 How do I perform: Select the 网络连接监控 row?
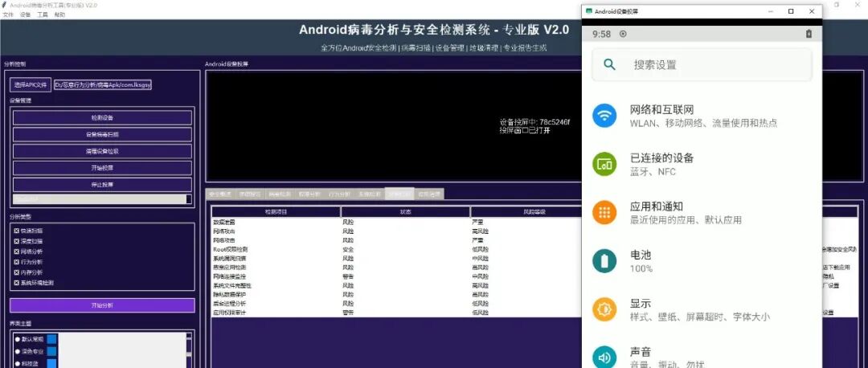(396, 276)
